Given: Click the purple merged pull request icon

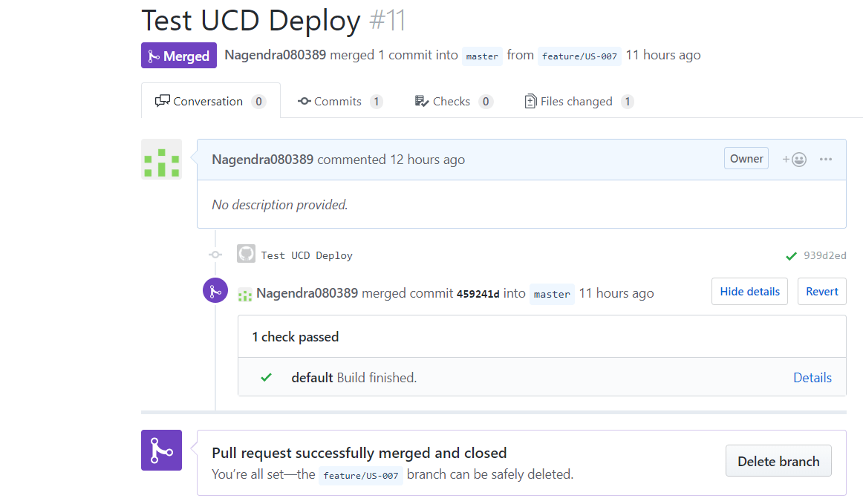Looking at the screenshot, I should [215, 290].
